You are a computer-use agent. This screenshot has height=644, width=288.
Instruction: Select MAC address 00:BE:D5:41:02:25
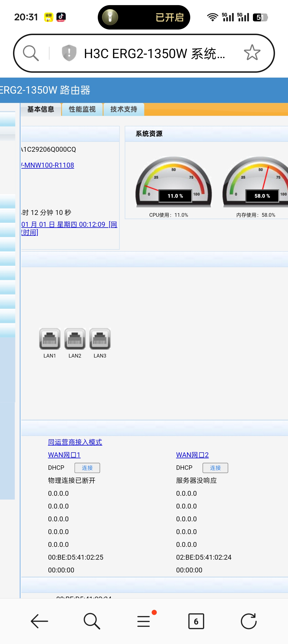click(75, 557)
